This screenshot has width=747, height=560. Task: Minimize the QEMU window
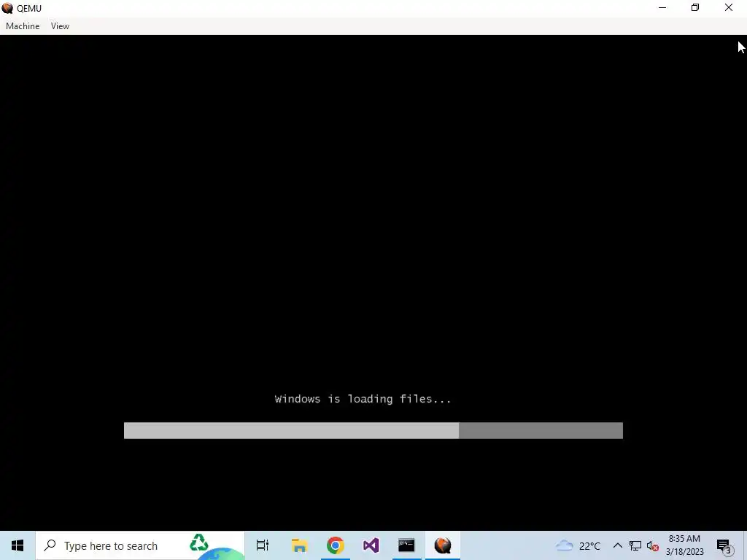(662, 7)
